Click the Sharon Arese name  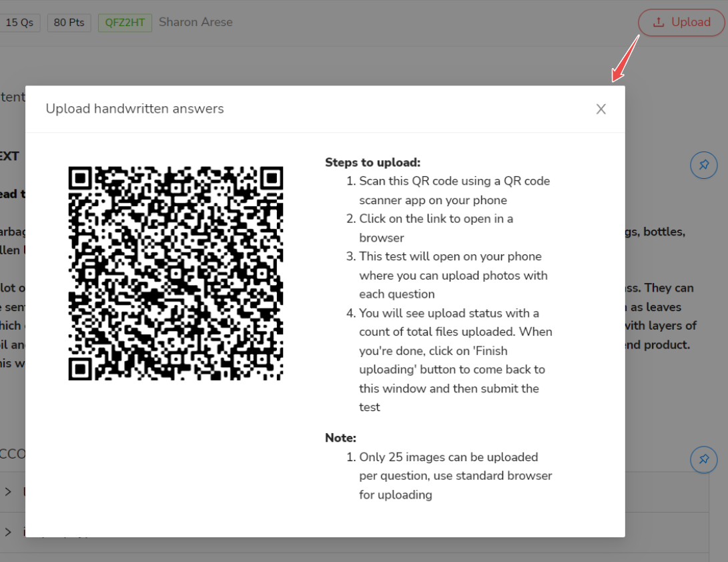coord(196,22)
